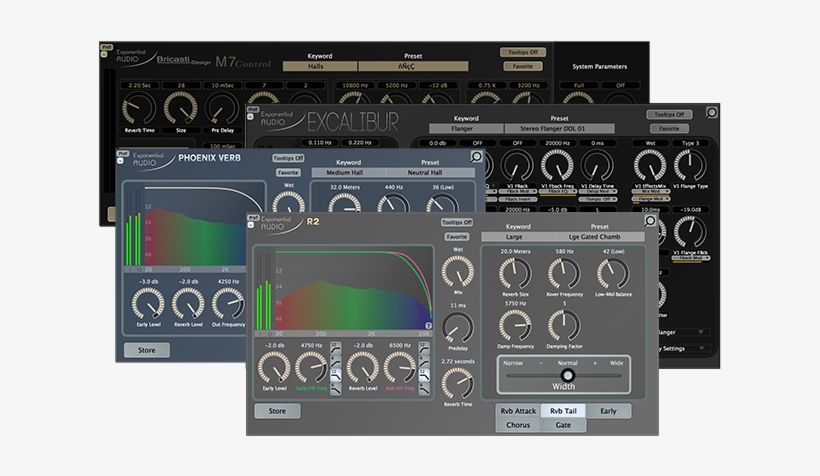Switch to the Rvb Tail tab
Image resolution: width=820 pixels, height=476 pixels.
[x=563, y=411]
